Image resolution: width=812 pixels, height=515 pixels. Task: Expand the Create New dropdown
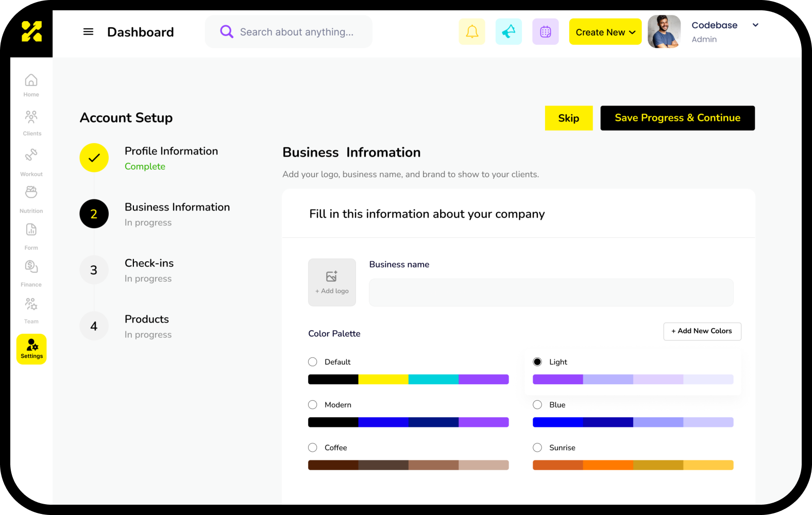click(x=605, y=32)
